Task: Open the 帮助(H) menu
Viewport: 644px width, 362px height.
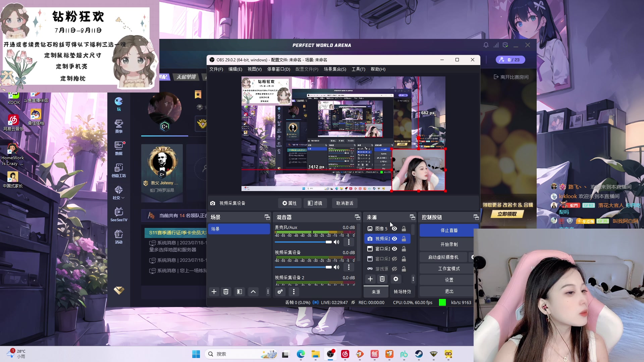Action: 378,69
